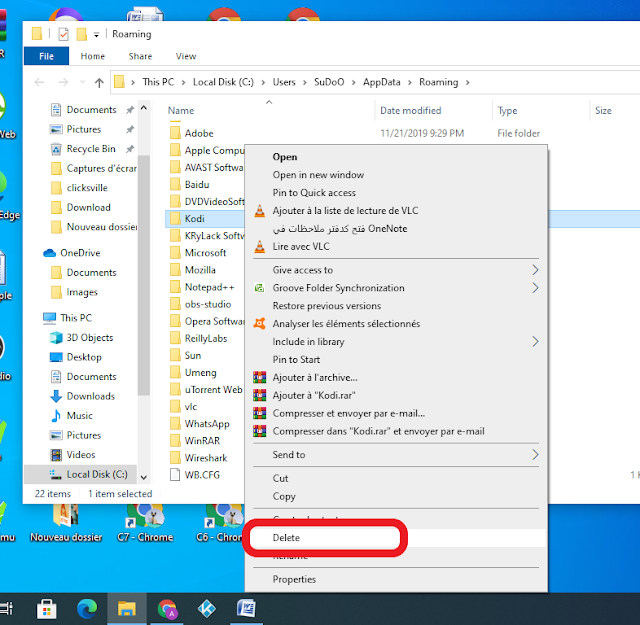Click the Properties icon in the title bar

pyautogui.click(x=63, y=34)
